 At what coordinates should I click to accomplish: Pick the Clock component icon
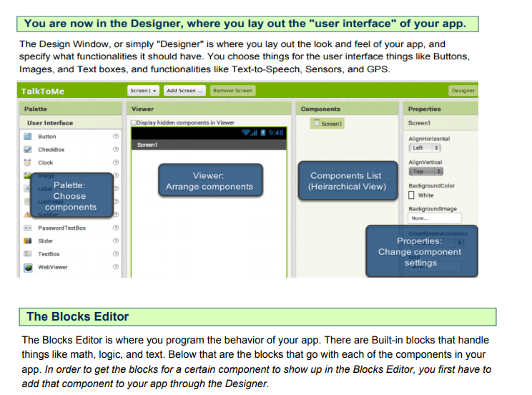[28, 162]
